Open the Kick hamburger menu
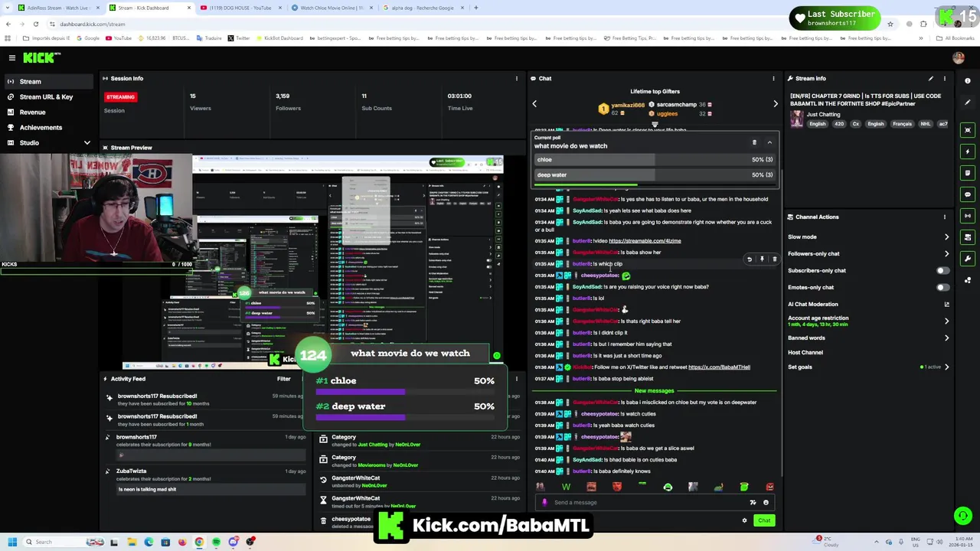The height and width of the screenshot is (551, 980). coord(12,57)
